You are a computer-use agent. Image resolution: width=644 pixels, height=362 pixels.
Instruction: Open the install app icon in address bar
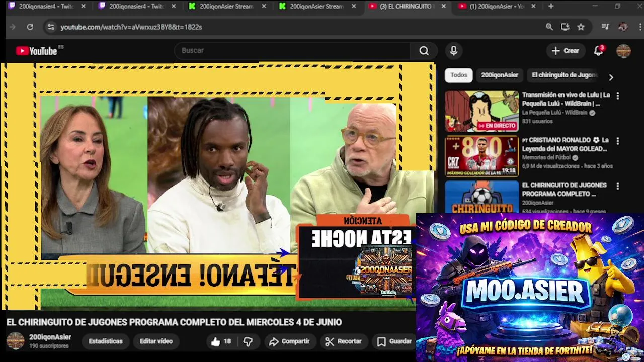click(565, 27)
